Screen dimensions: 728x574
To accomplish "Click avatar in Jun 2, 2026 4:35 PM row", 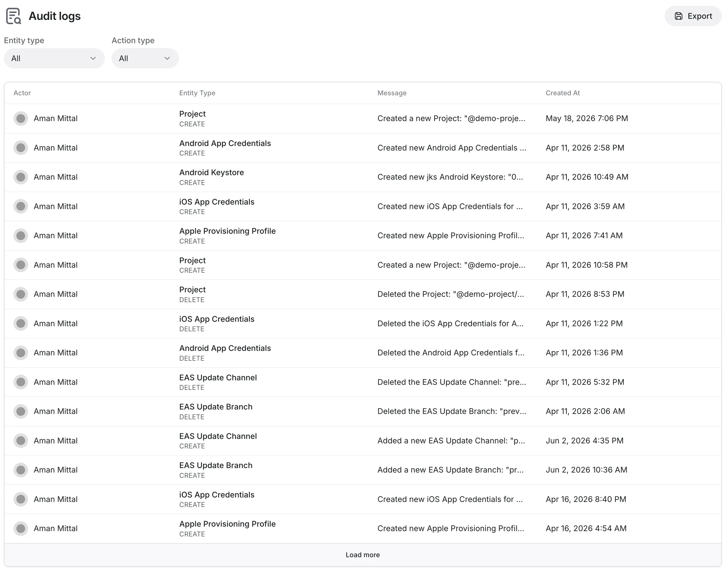I will click(x=21, y=441).
